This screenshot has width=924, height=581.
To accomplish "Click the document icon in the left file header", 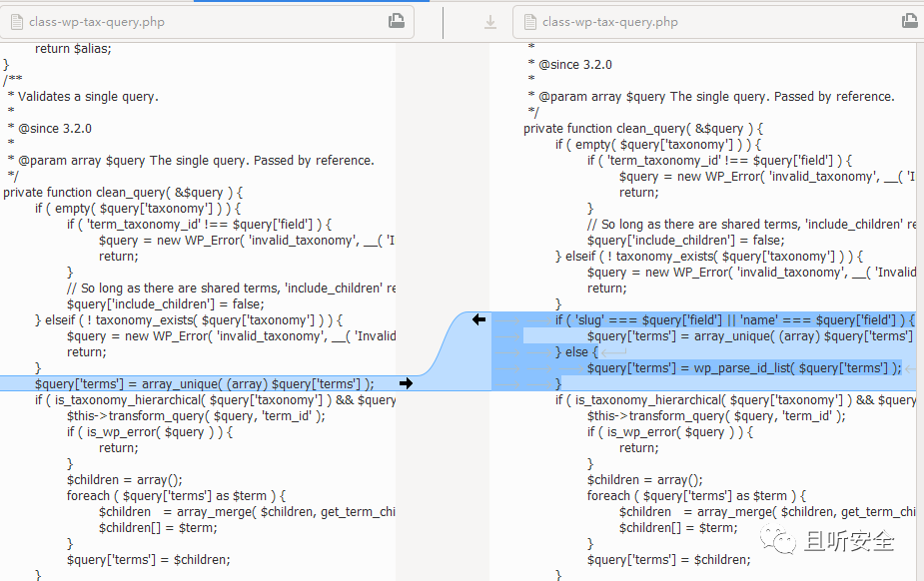I will click(17, 22).
